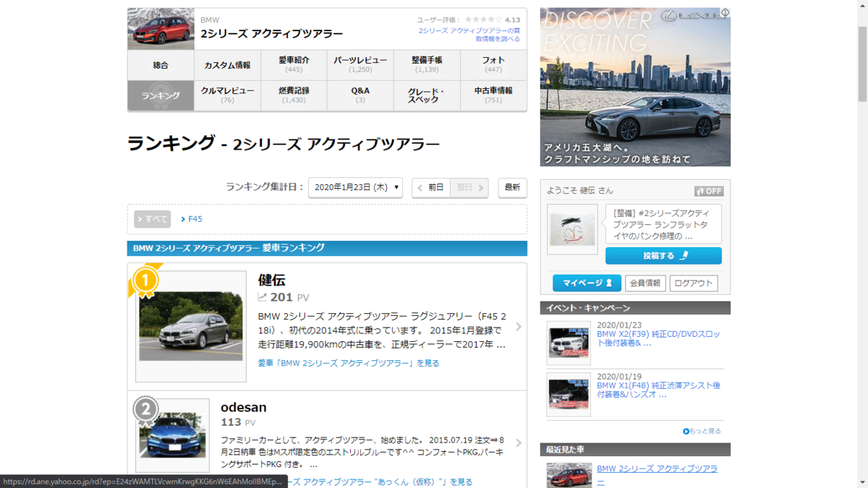The height and width of the screenshot is (488, 868).
Task: Click 健伝's car description text
Action: 382,330
